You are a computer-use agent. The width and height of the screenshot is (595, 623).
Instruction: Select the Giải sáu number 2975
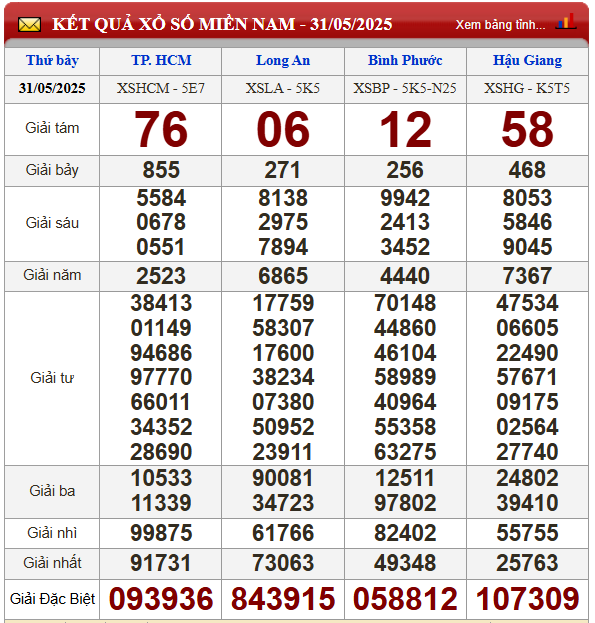coord(283,222)
